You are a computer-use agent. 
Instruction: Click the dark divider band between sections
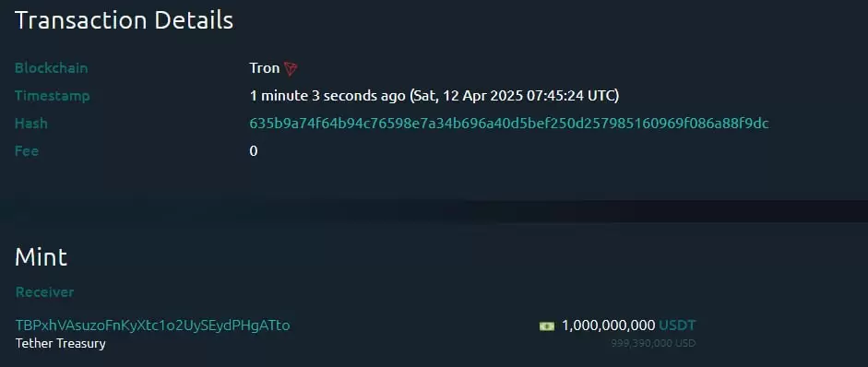[434, 211]
